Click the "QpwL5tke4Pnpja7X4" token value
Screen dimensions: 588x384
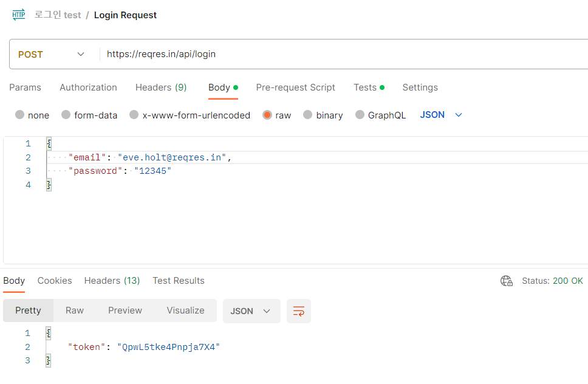[x=168, y=348]
